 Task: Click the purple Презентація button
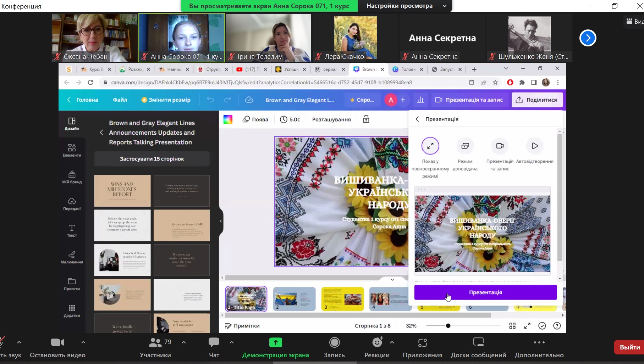(x=485, y=292)
